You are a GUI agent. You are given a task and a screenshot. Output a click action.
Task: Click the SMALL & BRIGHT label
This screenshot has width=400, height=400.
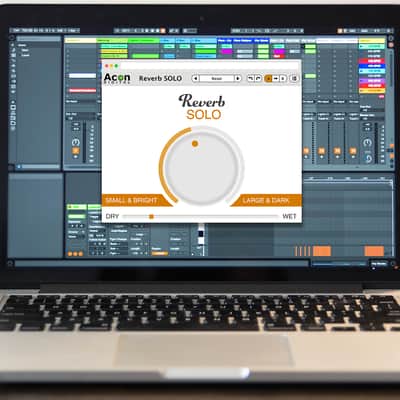pyautogui.click(x=131, y=200)
